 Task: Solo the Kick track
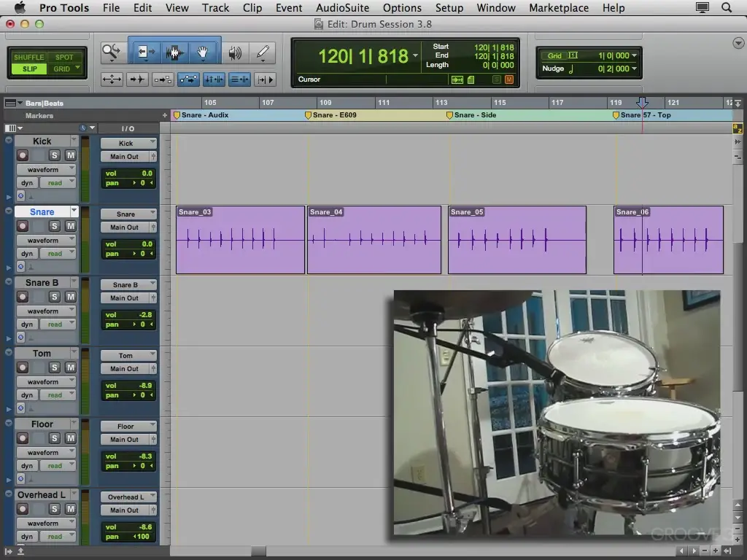point(54,155)
